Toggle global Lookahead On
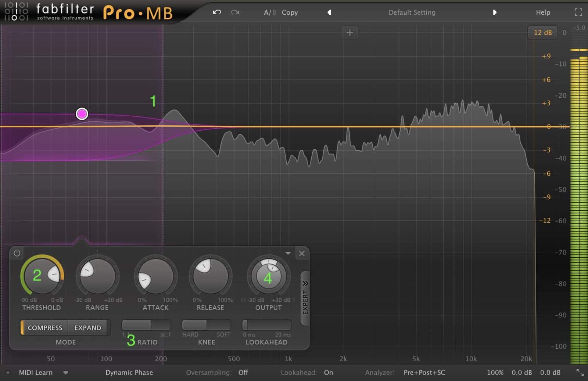Image resolution: width=588 pixels, height=381 pixels. (328, 372)
